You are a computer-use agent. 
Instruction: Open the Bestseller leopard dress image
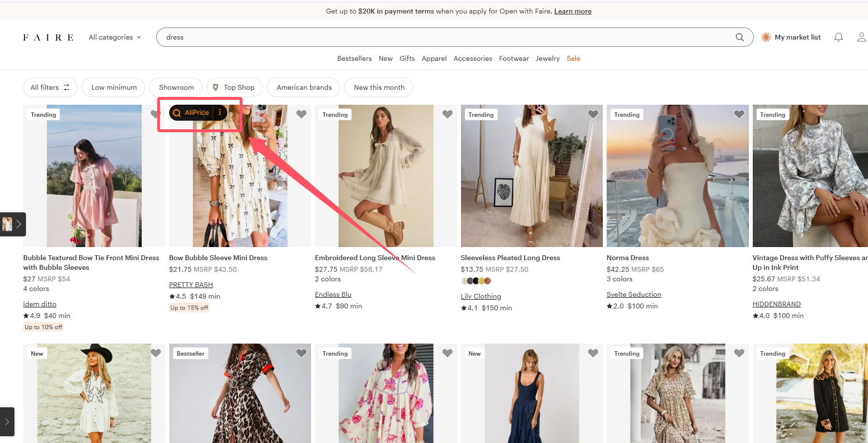(240, 393)
